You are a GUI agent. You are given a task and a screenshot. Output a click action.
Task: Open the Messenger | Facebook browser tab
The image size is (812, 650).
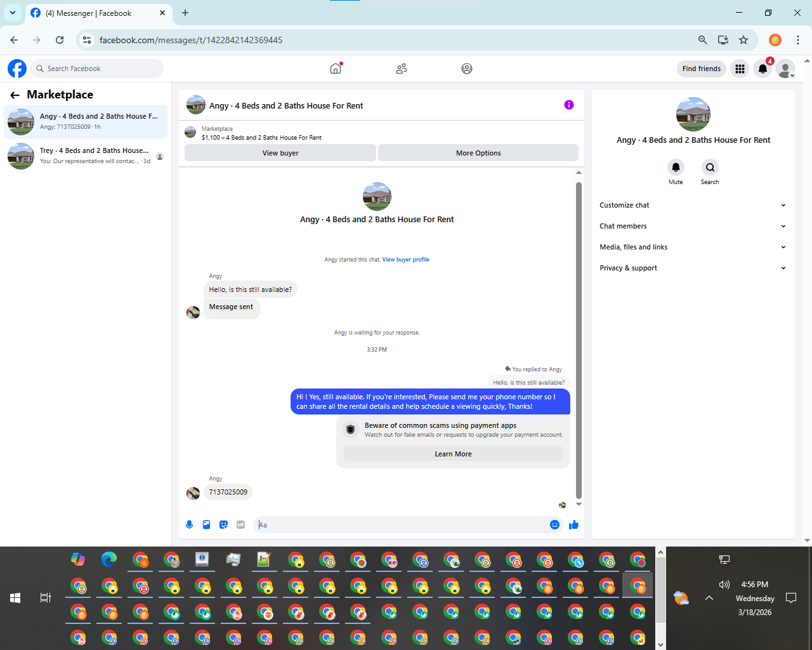[98, 13]
